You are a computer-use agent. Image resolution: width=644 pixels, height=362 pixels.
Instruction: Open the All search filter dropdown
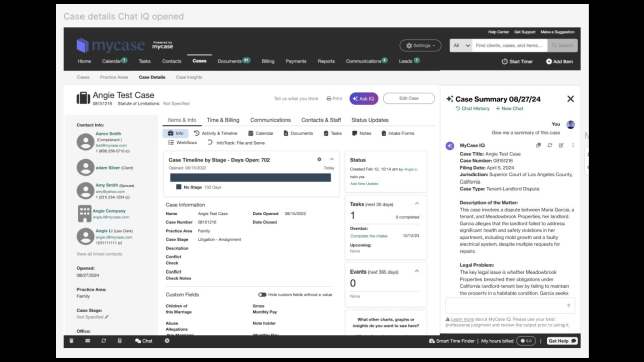coord(461,46)
